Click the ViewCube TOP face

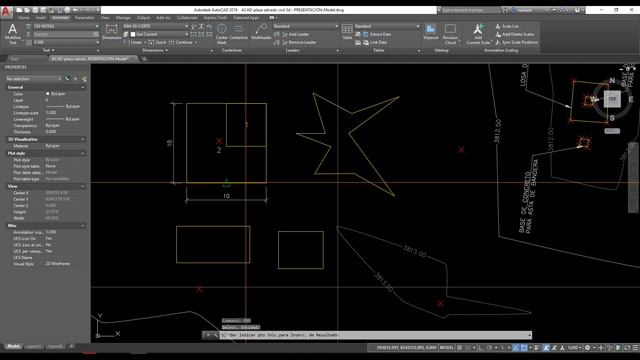coord(612,99)
